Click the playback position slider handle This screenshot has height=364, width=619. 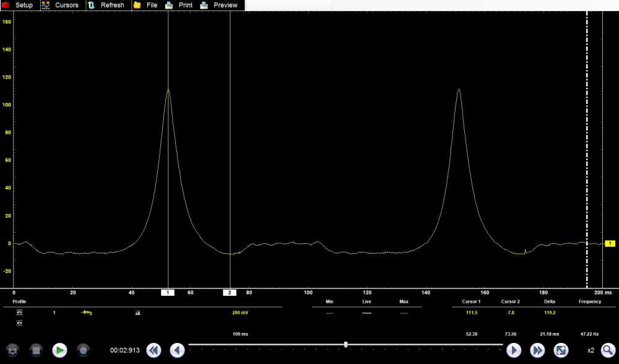click(345, 344)
